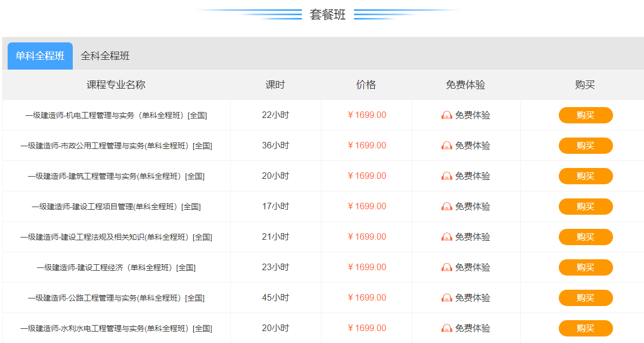Open the 一级建造师-建筑工程管理与实务 course link
The width and height of the screenshot is (644, 343).
(x=116, y=176)
